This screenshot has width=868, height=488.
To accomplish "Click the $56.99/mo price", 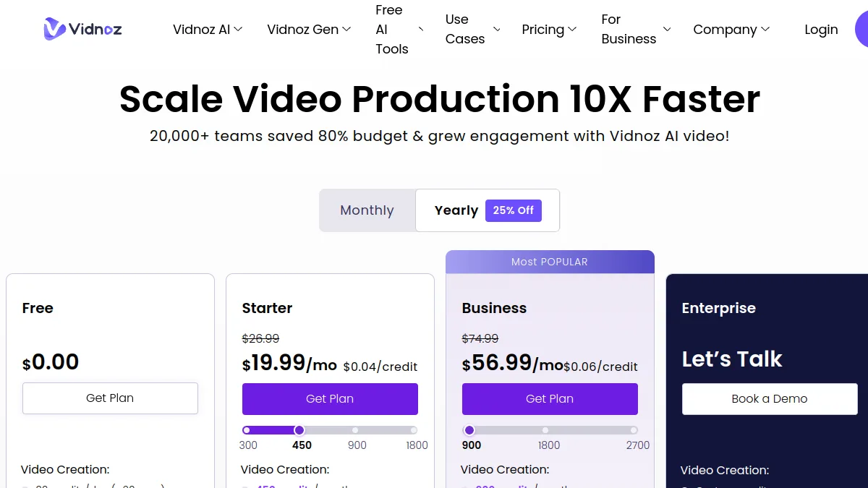I will 512,363.
